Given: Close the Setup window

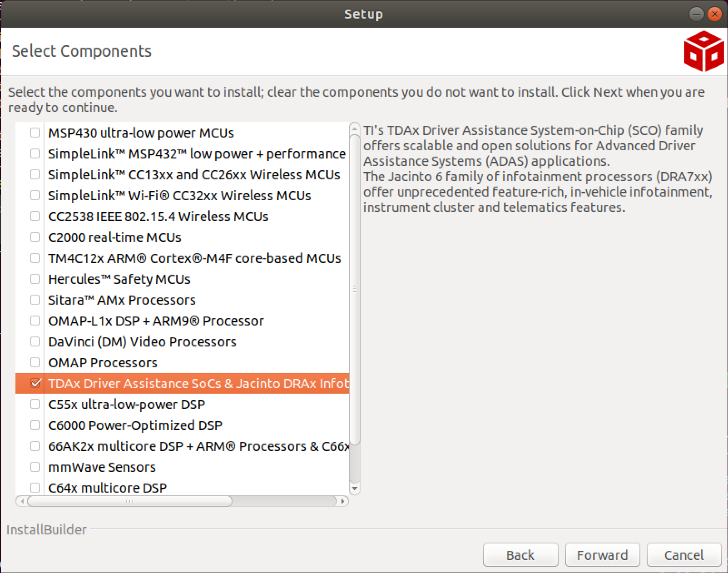Looking at the screenshot, I should point(715,14).
